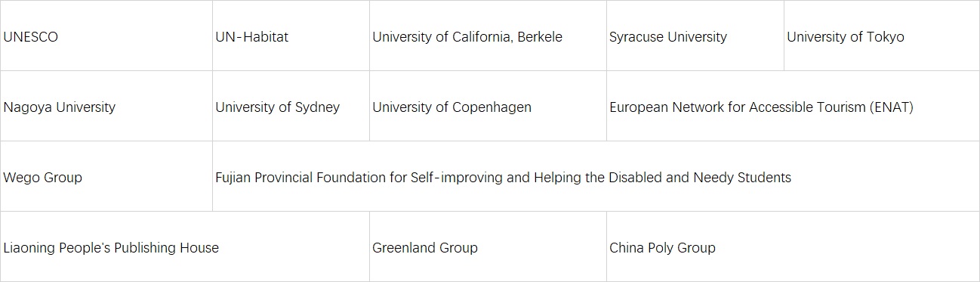Click European Network for Accessible Tourism (ENAT)
Viewport: 980px width, 282px height.
point(761,107)
